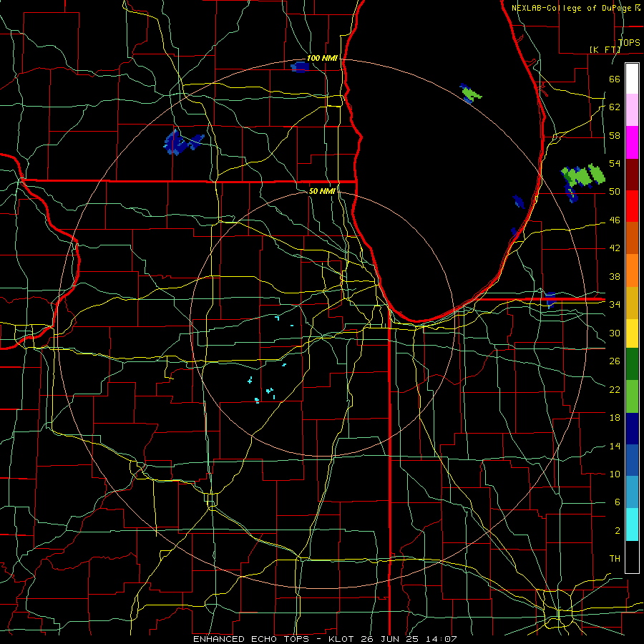Click the legend value 38
Image resolution: width=644 pixels, height=644 pixels.
[615, 277]
